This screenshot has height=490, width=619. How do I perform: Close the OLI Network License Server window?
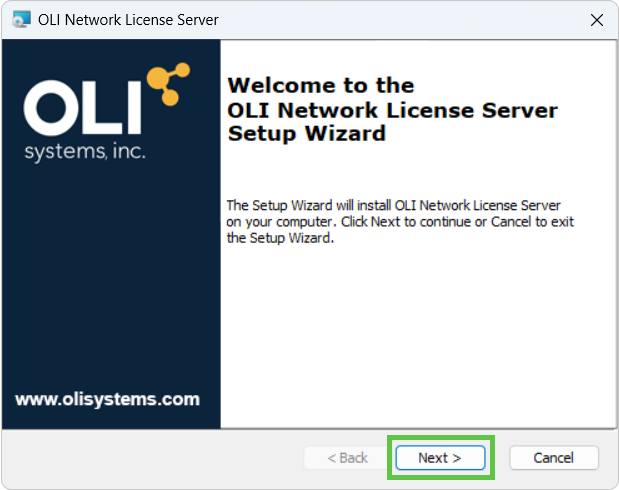point(596,20)
